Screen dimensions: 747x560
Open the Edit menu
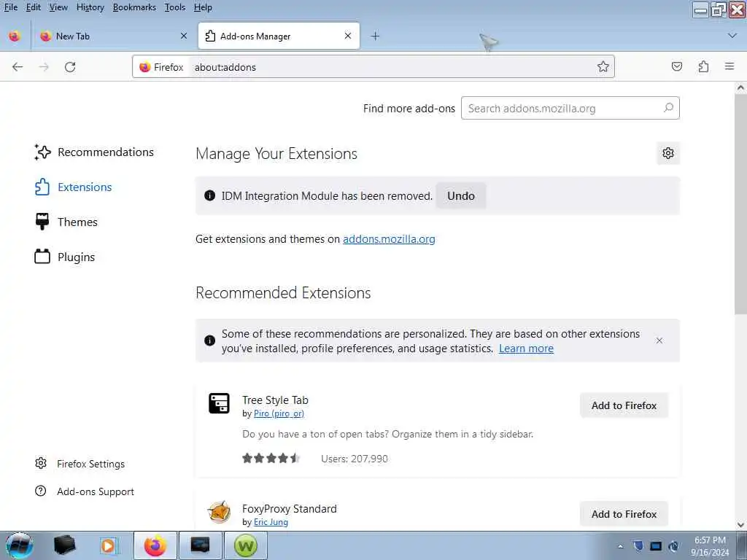(x=34, y=7)
